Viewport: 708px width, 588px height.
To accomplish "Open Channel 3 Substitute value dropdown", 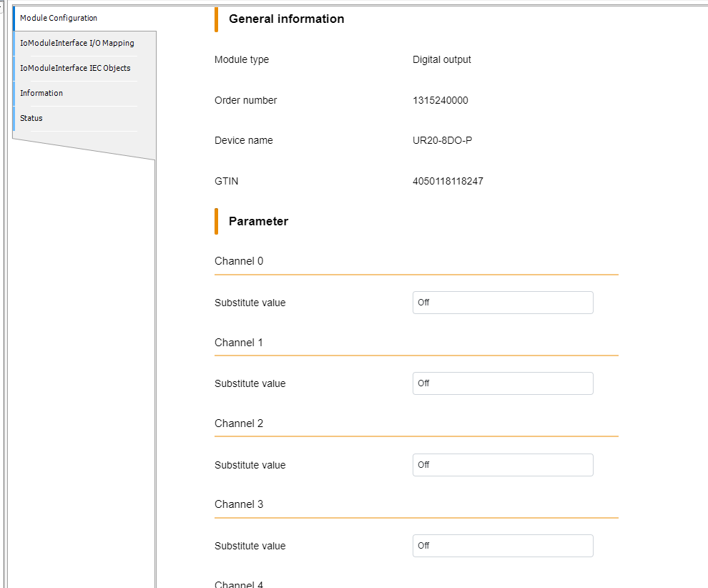I will tap(503, 546).
